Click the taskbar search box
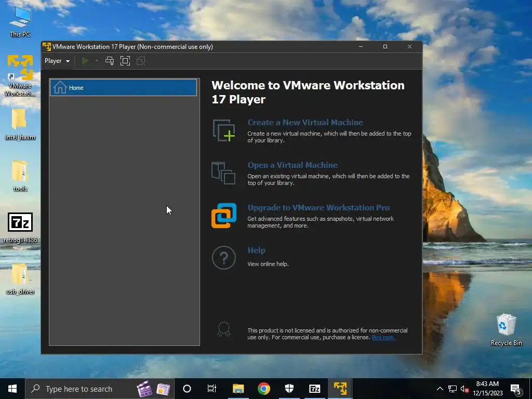 coord(100,389)
